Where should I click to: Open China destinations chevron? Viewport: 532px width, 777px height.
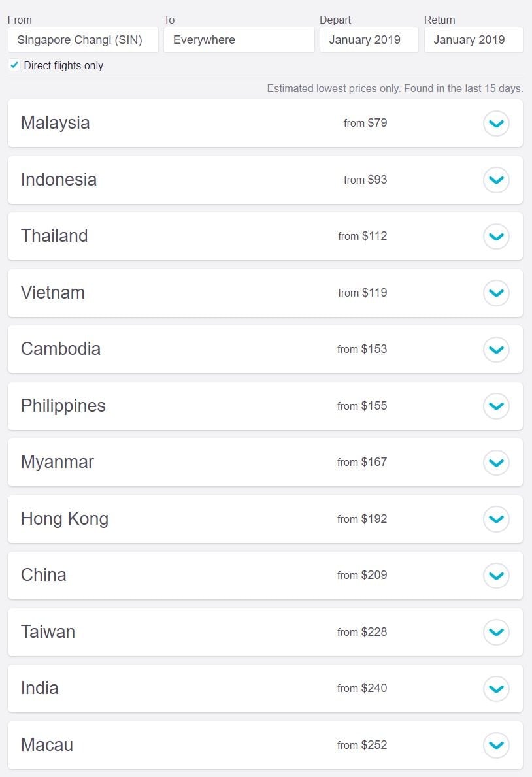(x=496, y=576)
